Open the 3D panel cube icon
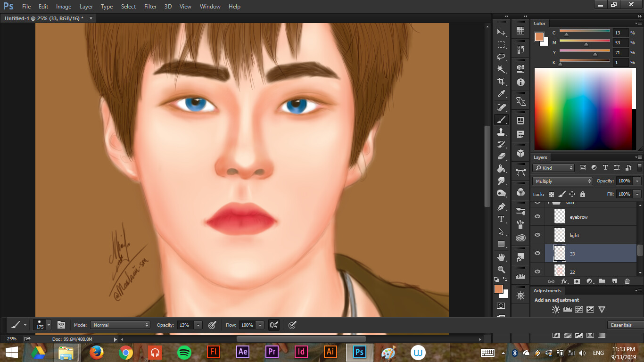The image size is (644, 362). 520,154
